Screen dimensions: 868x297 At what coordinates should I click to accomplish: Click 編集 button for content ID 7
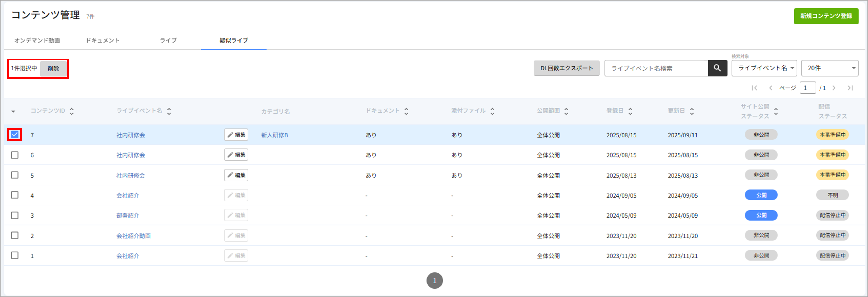coord(236,135)
